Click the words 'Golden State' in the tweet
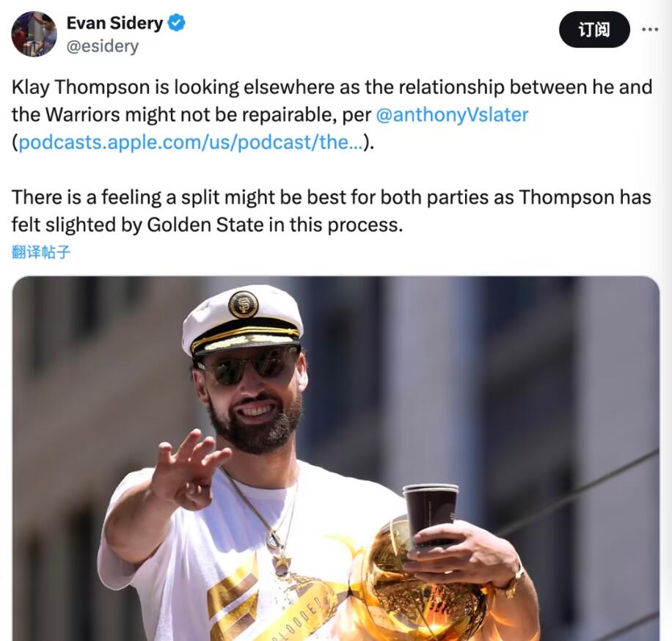Image resolution: width=672 pixels, height=641 pixels. (x=205, y=224)
